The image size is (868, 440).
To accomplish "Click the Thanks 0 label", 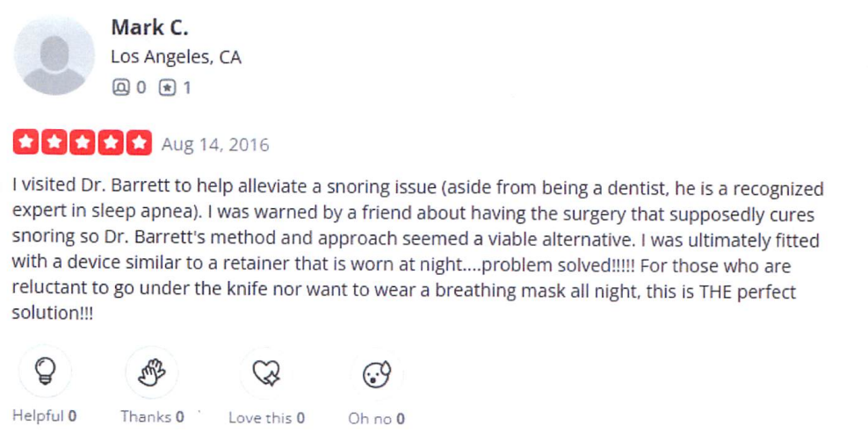I will (152, 417).
